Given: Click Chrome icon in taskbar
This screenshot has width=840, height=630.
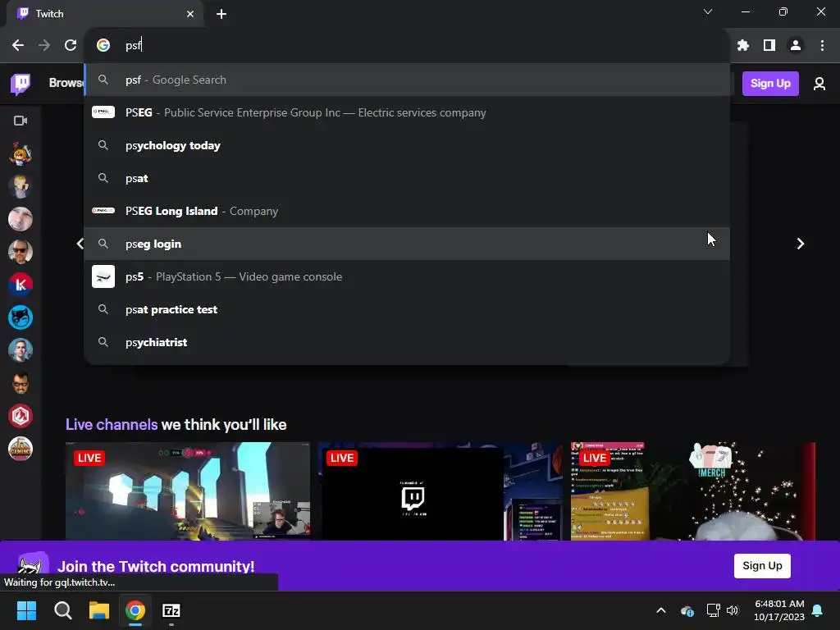Looking at the screenshot, I should coord(135,610).
